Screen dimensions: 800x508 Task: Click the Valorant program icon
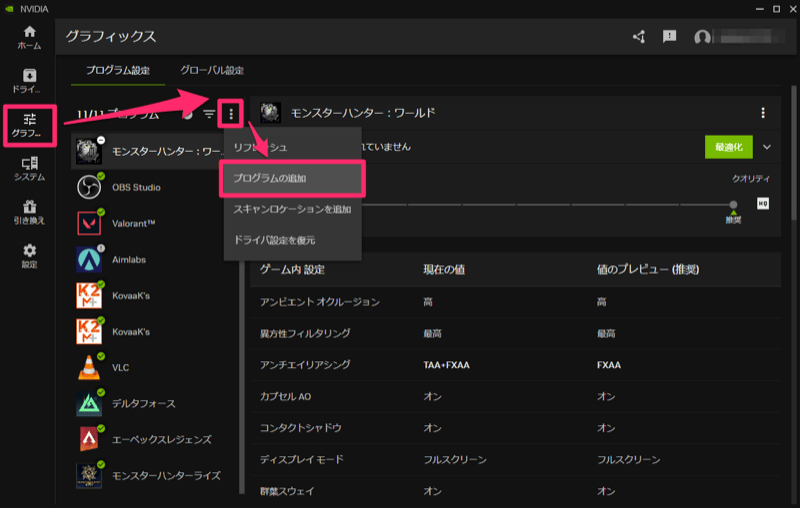click(89, 223)
